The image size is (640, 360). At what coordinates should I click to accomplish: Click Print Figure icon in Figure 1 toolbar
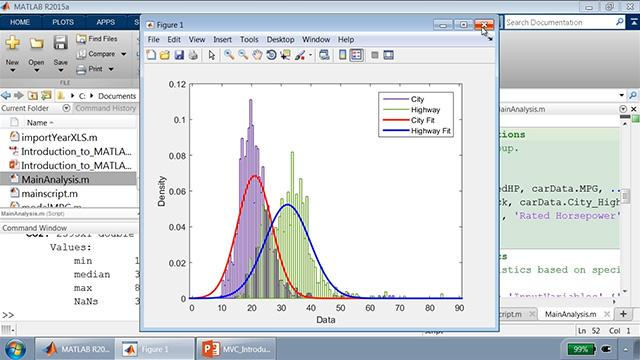(x=193, y=55)
